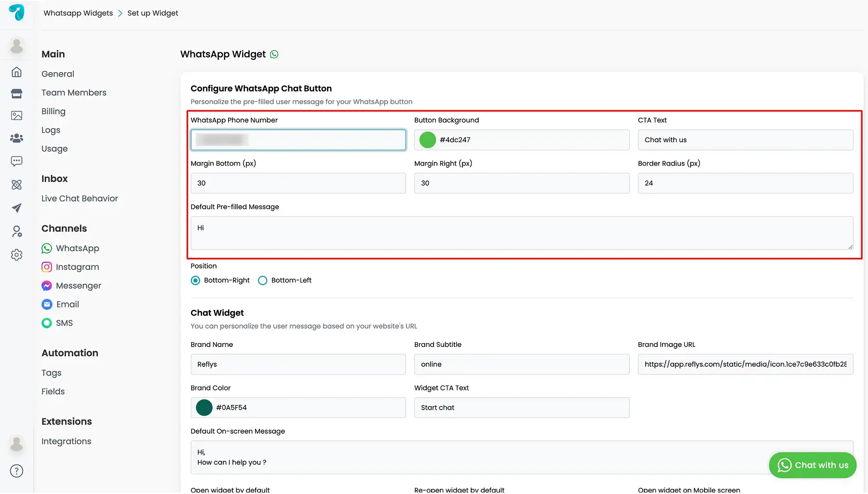Navigate back to Whatsapp Widgets breadcrumb
The image size is (868, 494).
(78, 13)
